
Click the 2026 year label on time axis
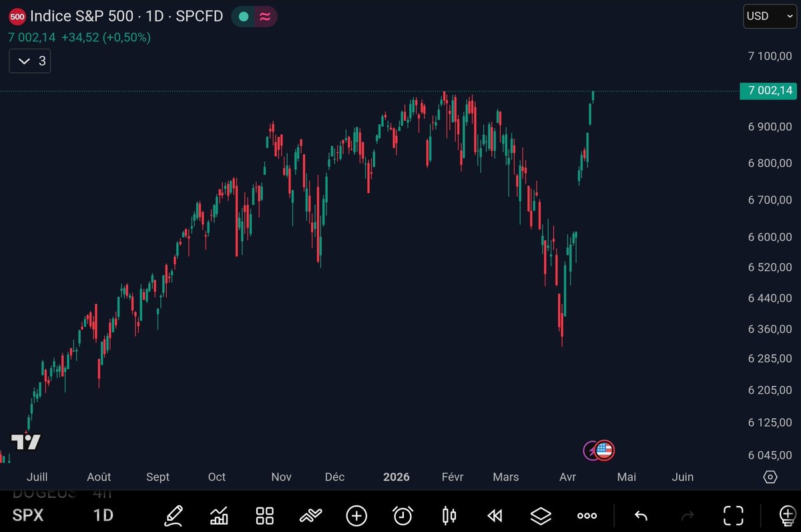pyautogui.click(x=396, y=477)
